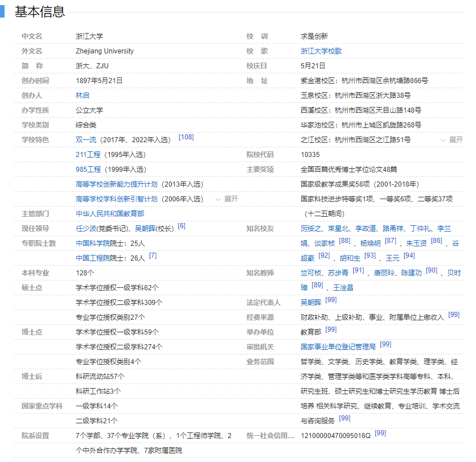Open the 中国工程院院士 link
The width and height of the screenshot is (476, 462).
point(100,258)
